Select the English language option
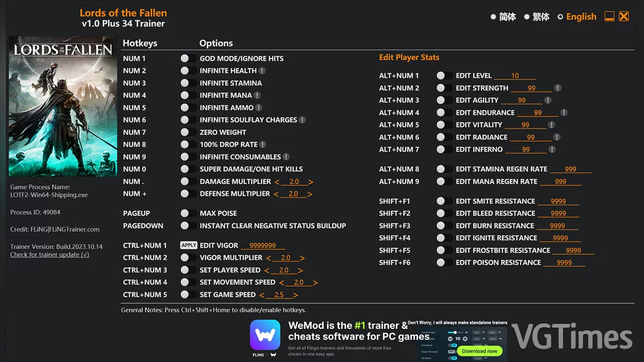The height and width of the screenshot is (362, 644). click(x=577, y=17)
